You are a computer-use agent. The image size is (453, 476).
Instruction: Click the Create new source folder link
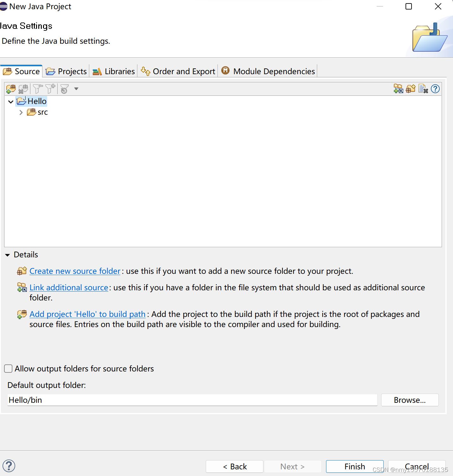[75, 271]
